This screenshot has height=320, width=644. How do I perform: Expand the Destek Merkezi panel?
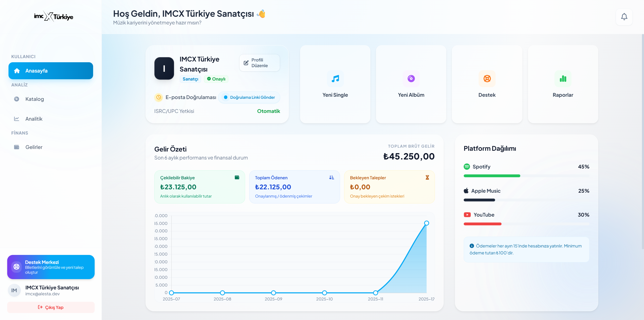click(51, 267)
